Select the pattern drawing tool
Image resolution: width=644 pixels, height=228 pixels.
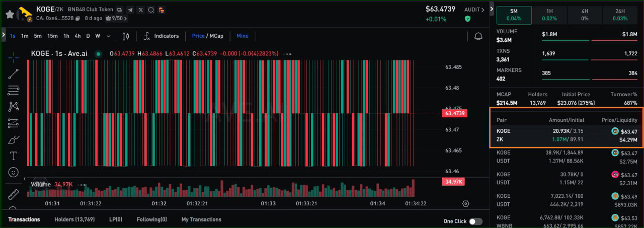[14, 106]
